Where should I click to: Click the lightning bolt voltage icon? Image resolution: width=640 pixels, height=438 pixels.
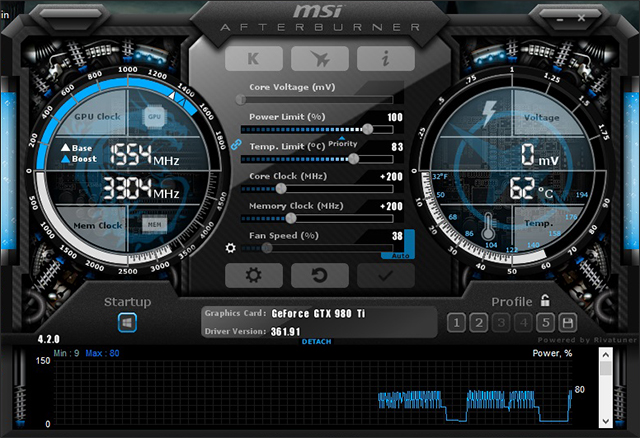(x=489, y=113)
